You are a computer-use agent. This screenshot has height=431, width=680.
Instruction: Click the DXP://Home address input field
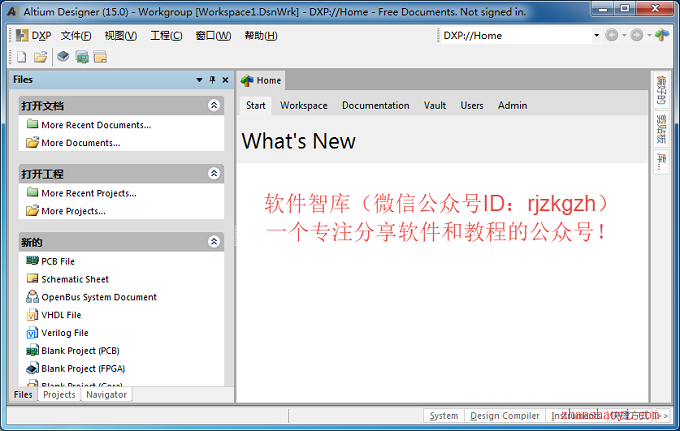517,35
